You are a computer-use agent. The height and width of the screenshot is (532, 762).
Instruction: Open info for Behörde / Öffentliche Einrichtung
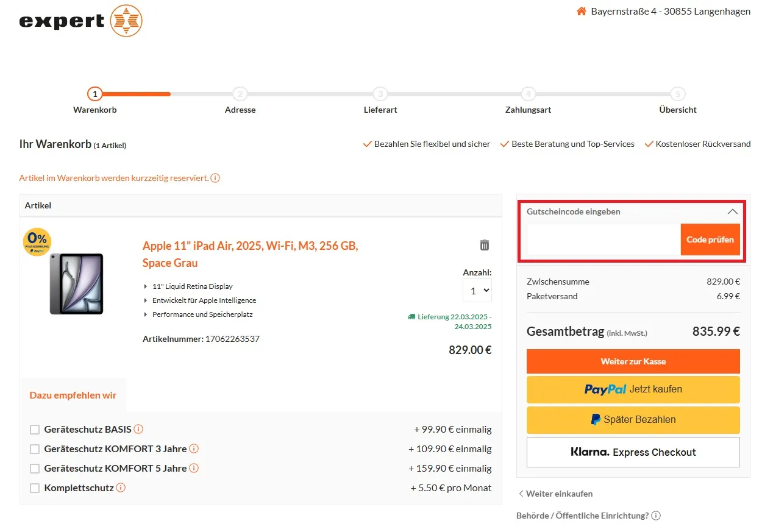coord(656,516)
